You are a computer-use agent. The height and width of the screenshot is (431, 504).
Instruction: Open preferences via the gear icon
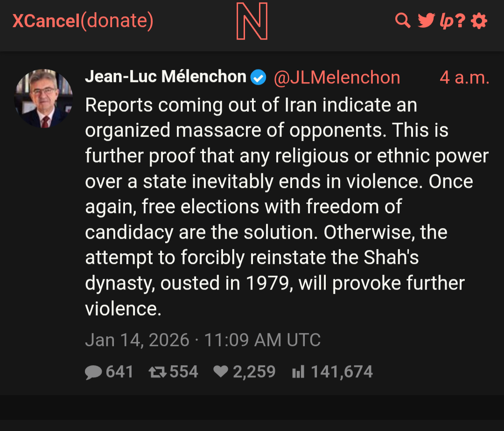pyautogui.click(x=479, y=21)
